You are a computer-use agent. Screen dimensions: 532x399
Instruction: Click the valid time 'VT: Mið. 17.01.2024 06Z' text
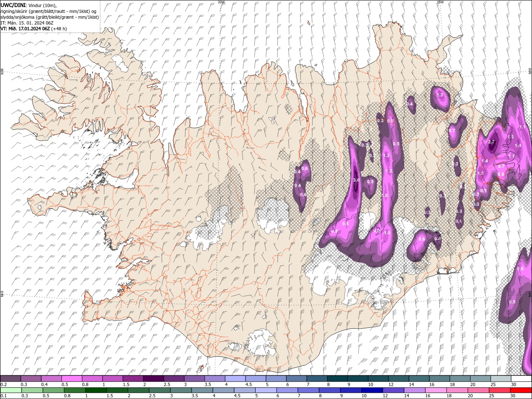click(x=25, y=29)
